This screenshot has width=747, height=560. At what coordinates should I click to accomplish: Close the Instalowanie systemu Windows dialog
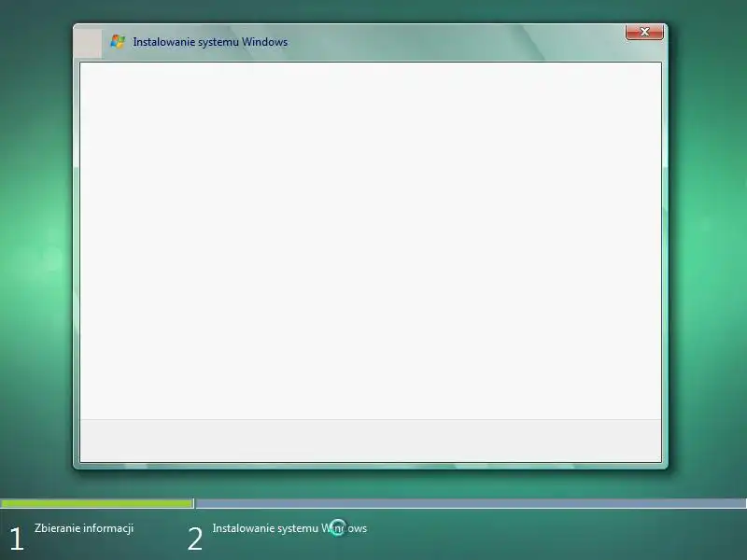[x=644, y=32]
